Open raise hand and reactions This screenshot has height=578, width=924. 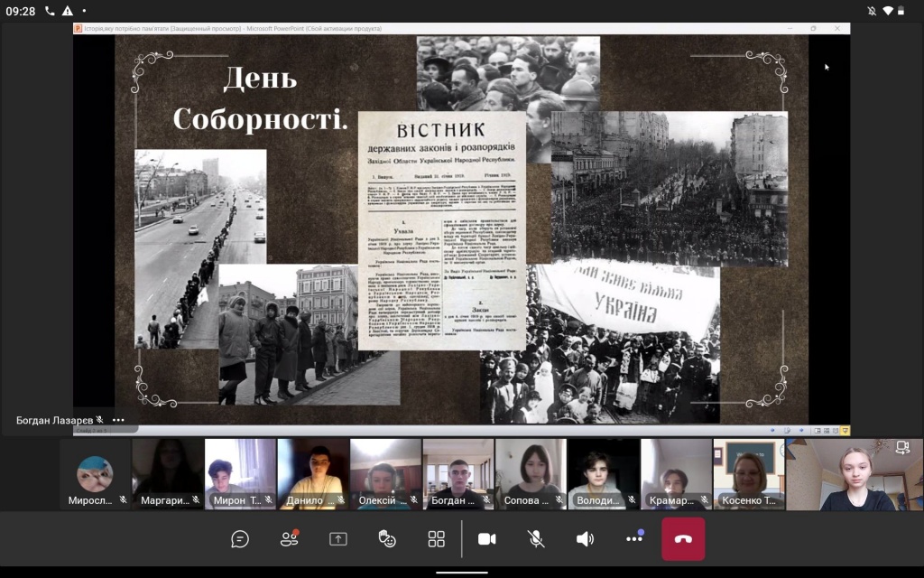pos(387,539)
